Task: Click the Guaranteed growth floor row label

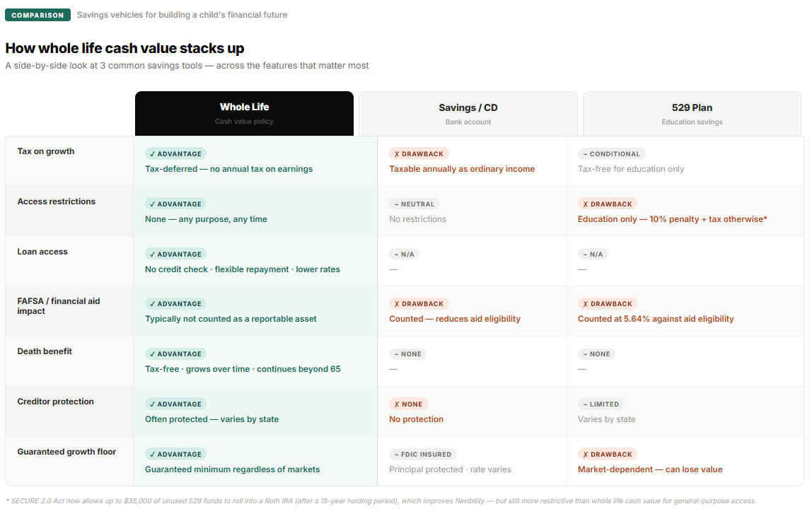Action: (x=66, y=452)
